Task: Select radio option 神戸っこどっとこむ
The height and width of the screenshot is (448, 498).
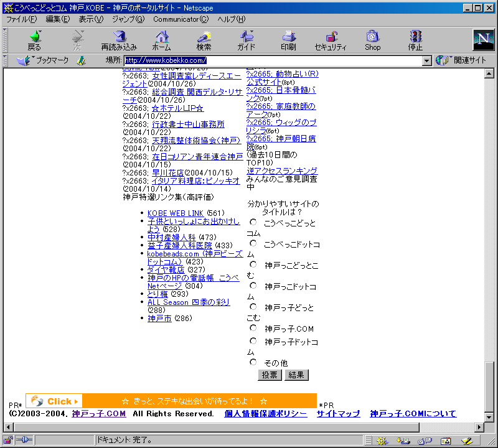Action: click(x=253, y=264)
